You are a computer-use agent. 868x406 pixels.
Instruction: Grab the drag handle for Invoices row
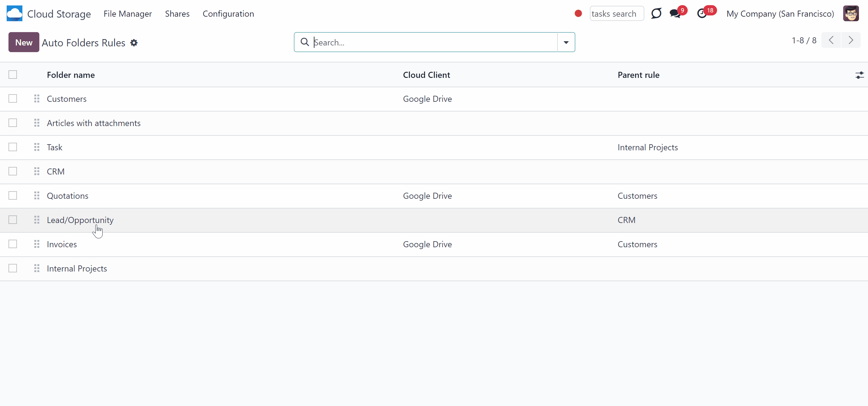37,245
